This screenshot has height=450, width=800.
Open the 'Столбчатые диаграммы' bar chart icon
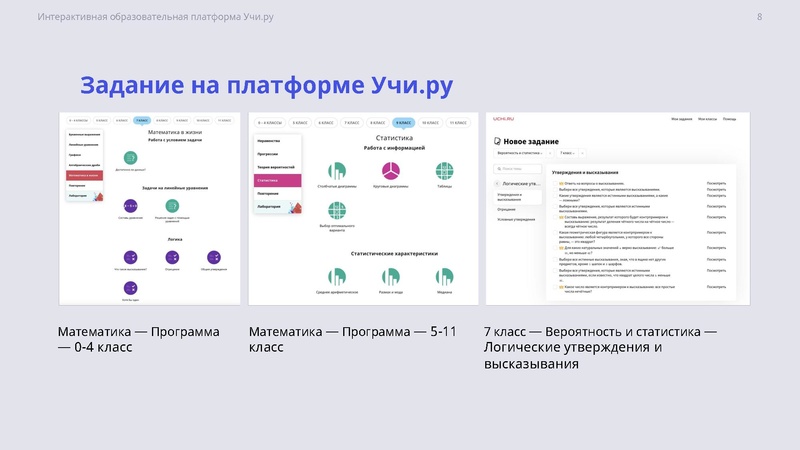pyautogui.click(x=337, y=171)
